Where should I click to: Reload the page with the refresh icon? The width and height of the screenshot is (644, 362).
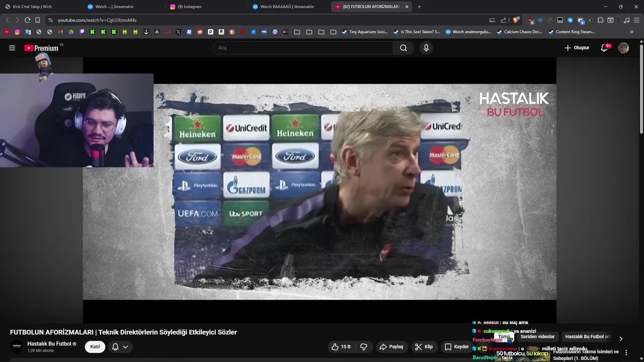click(27, 20)
